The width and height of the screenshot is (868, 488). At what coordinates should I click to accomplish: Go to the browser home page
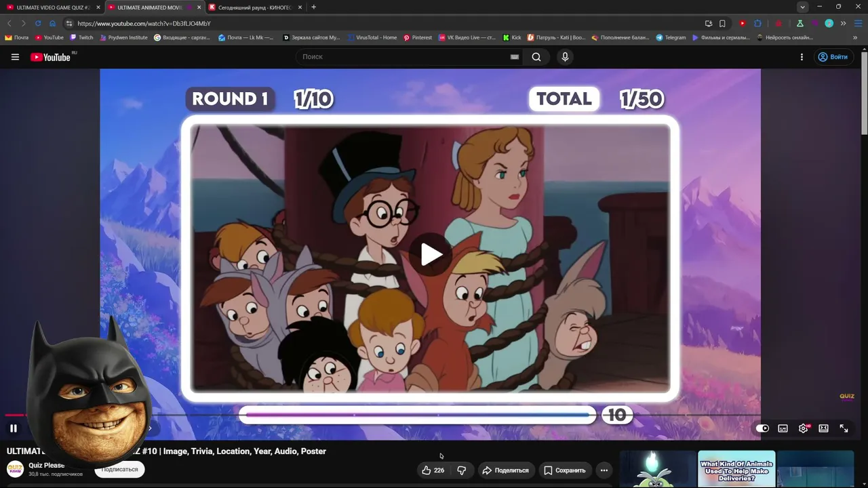pos(52,23)
